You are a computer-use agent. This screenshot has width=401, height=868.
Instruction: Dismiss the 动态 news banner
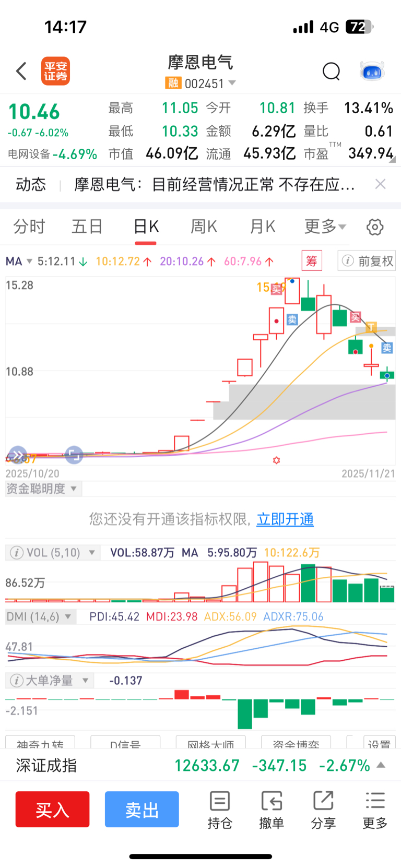(x=381, y=184)
